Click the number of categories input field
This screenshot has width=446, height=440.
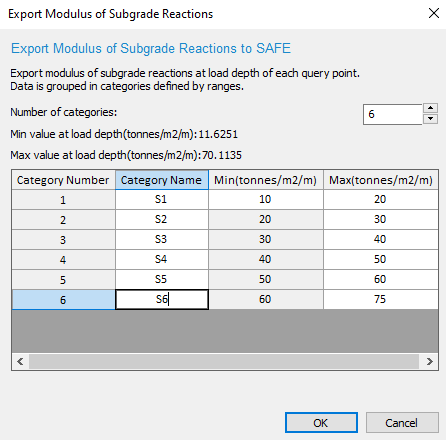tap(393, 114)
